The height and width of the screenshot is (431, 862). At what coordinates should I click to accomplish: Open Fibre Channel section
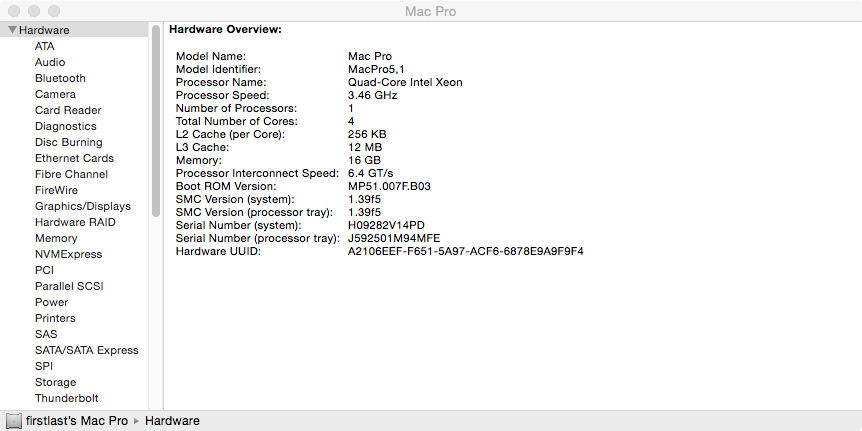click(71, 174)
